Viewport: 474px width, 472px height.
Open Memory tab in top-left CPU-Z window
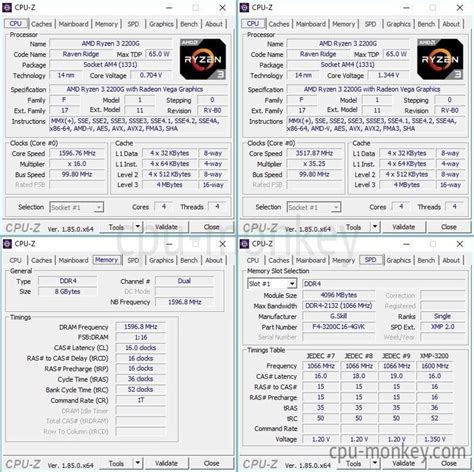[106, 24]
